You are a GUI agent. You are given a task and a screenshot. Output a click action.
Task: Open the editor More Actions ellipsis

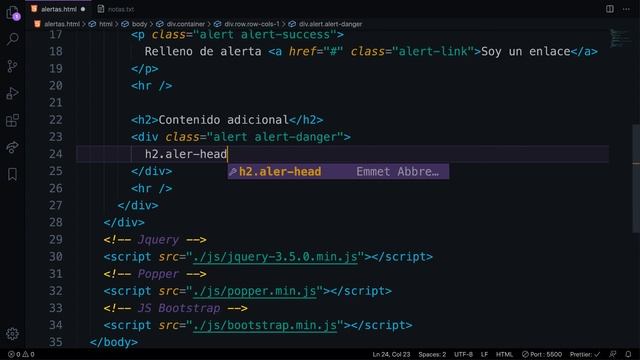[x=626, y=9]
